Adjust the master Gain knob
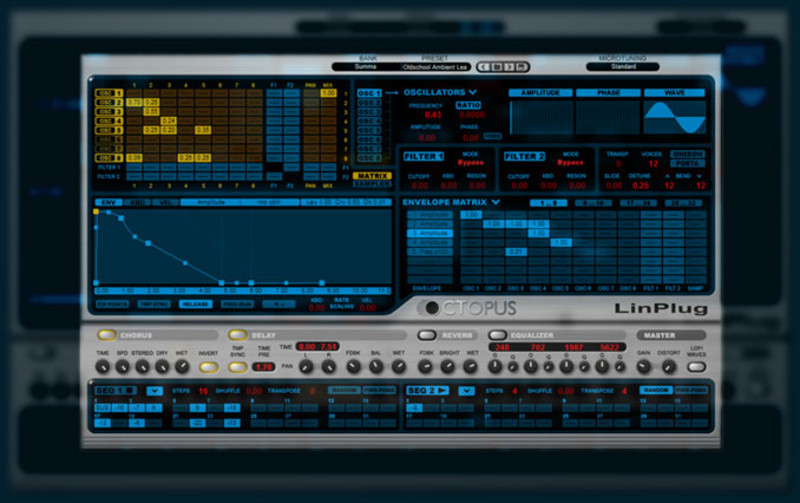This screenshot has height=503, width=800. click(x=644, y=366)
